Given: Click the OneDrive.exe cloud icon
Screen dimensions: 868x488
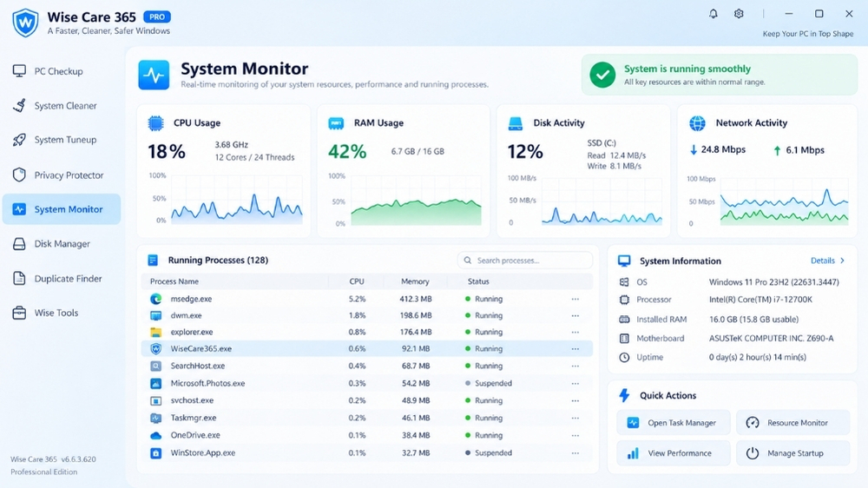Looking at the screenshot, I should (156, 435).
